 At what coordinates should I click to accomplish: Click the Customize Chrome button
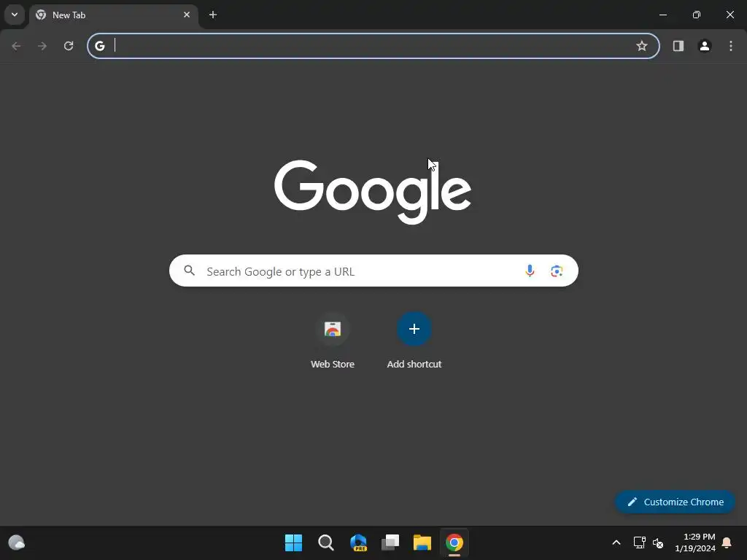(675, 502)
